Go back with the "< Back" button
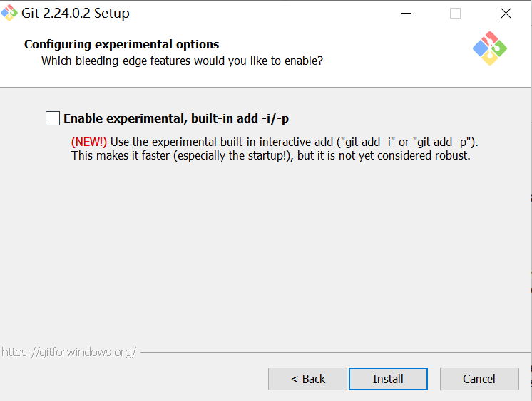 (x=307, y=379)
